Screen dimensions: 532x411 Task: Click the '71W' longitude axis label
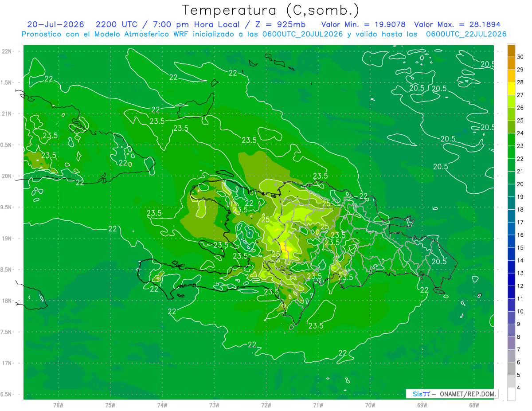pyautogui.click(x=318, y=405)
